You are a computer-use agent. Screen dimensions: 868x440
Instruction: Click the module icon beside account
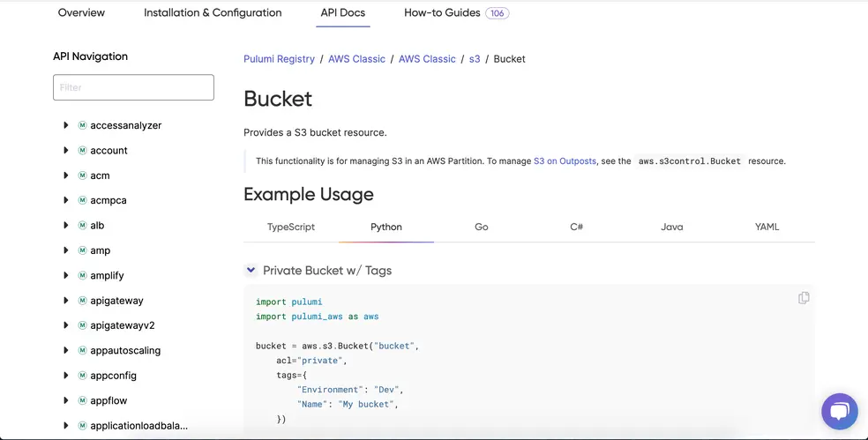point(83,150)
